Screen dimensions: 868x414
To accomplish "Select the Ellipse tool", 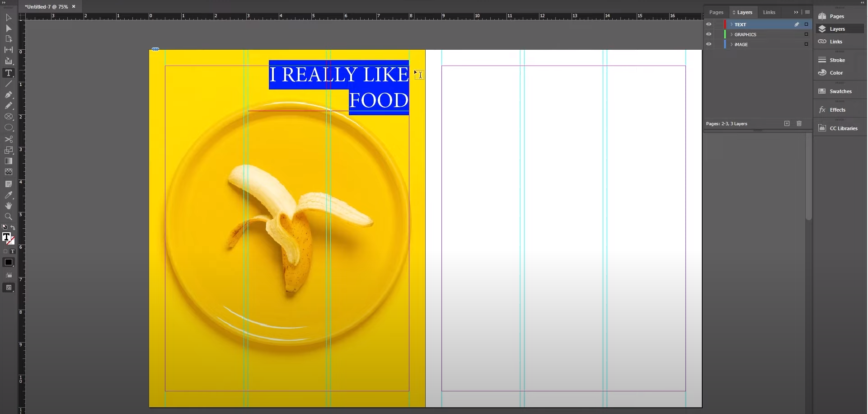I will pyautogui.click(x=8, y=128).
